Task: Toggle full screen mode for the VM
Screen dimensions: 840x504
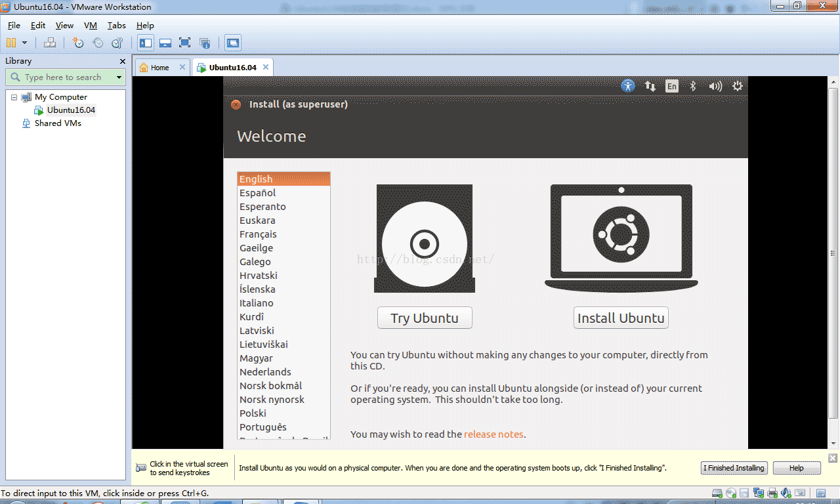Action: [x=184, y=43]
